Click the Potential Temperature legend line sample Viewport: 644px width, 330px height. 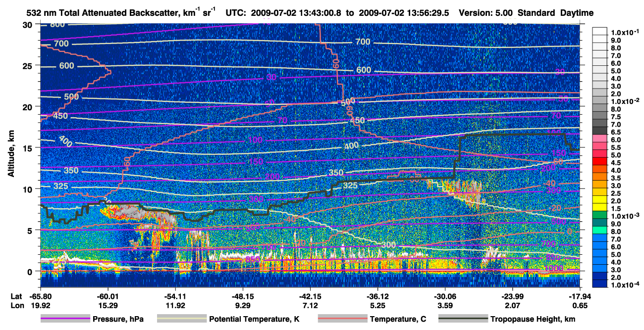(181, 319)
